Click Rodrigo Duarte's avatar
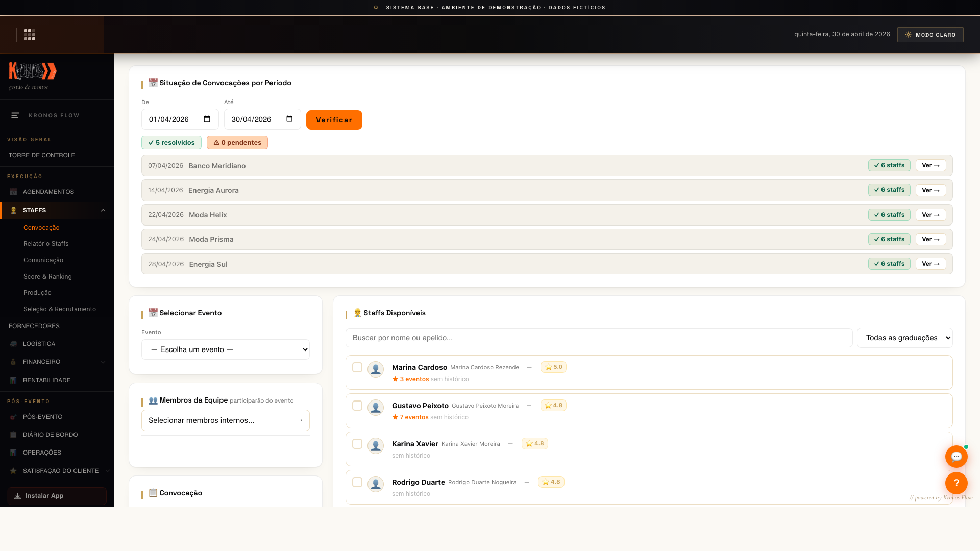This screenshot has width=980, height=551. (x=376, y=484)
